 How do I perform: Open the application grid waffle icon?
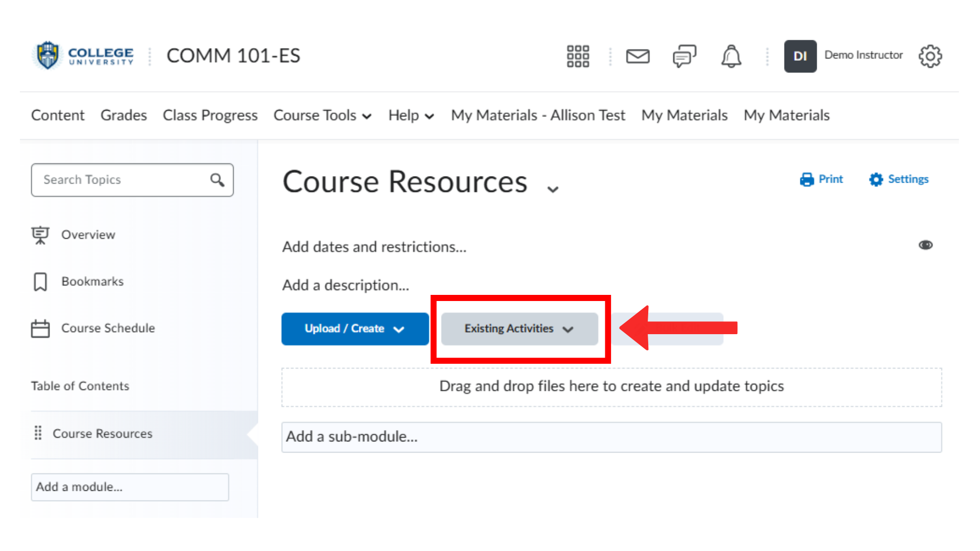[x=577, y=56]
